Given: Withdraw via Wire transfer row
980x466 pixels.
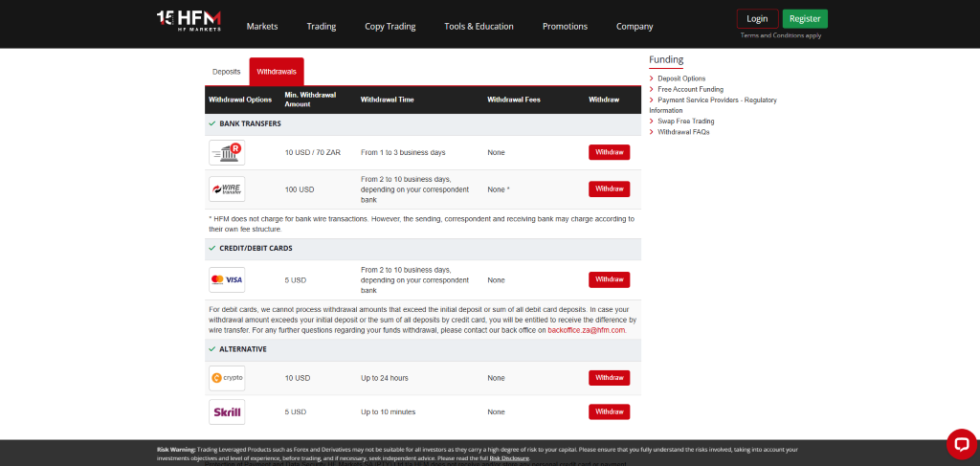Looking at the screenshot, I should click(610, 189).
